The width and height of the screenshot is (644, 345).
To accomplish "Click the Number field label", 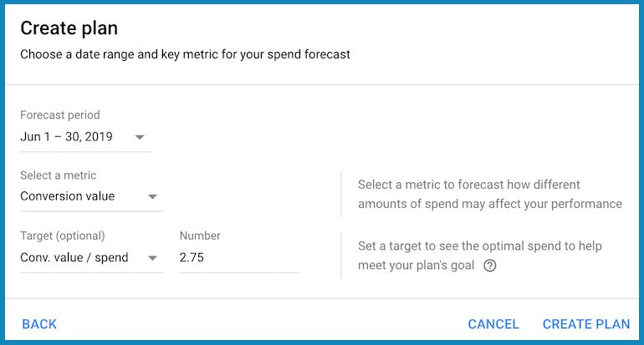I will tap(200, 236).
